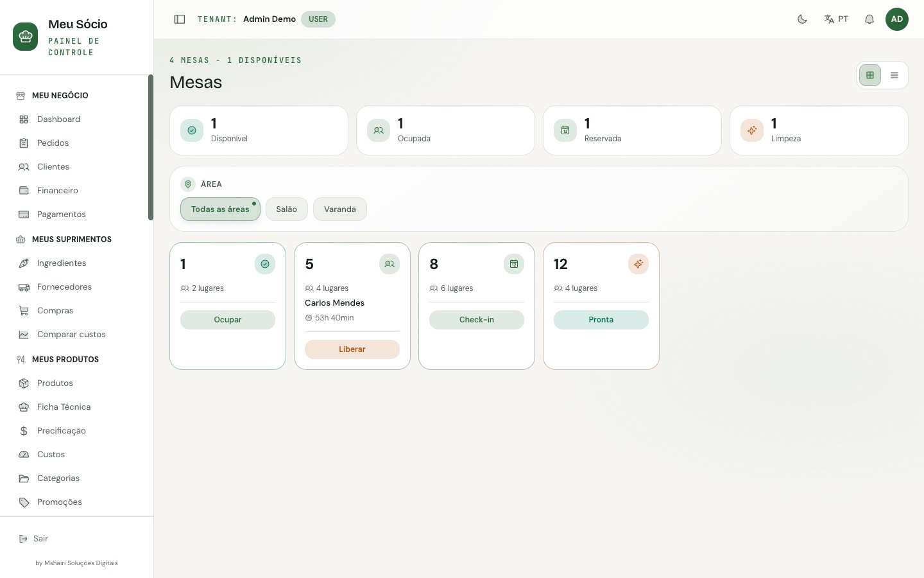
Task: Click Check-in on table 8
Action: pos(477,320)
